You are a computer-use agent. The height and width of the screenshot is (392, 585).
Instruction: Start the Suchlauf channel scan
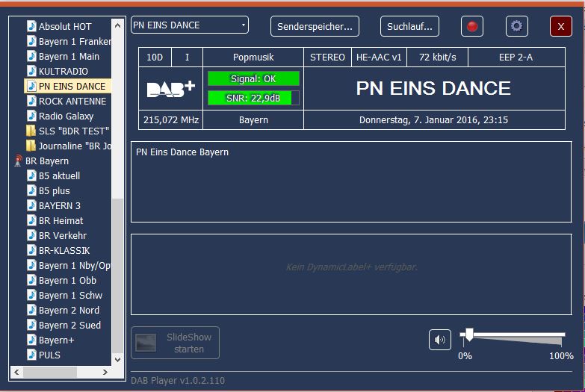[x=409, y=27]
